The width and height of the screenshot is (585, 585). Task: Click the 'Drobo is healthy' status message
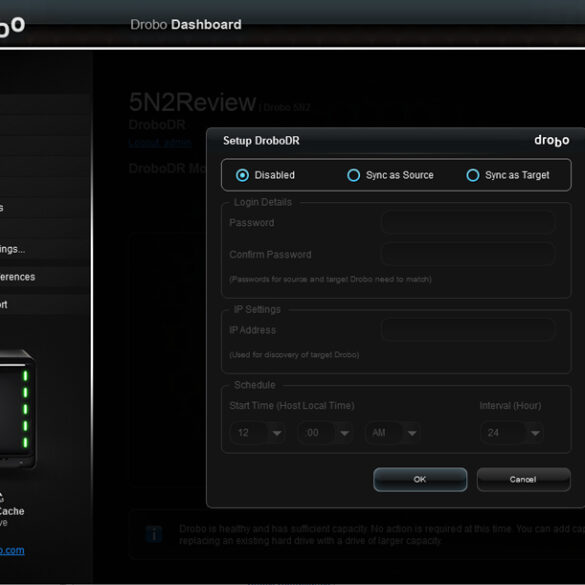[381, 534]
